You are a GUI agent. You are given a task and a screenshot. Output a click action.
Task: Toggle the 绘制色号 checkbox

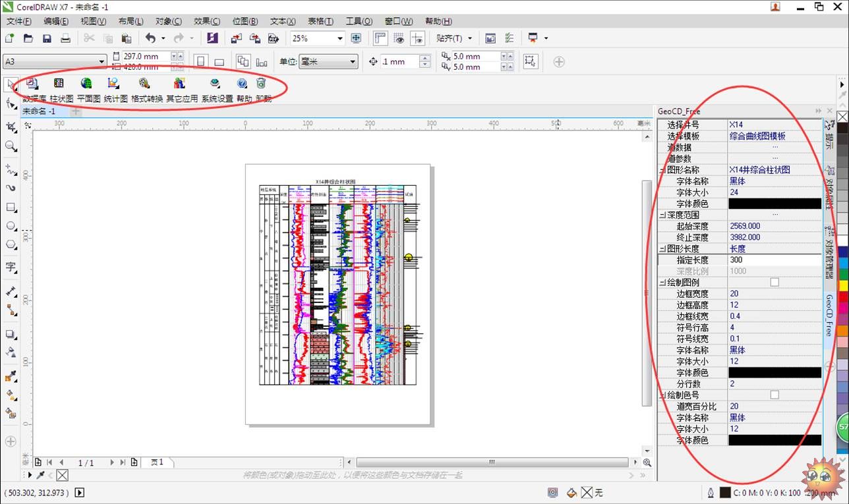775,395
